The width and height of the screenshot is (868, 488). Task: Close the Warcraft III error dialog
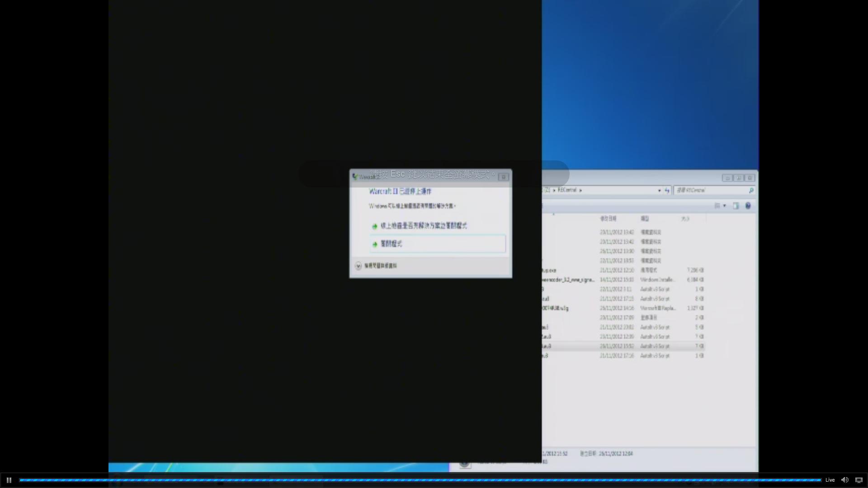504,177
